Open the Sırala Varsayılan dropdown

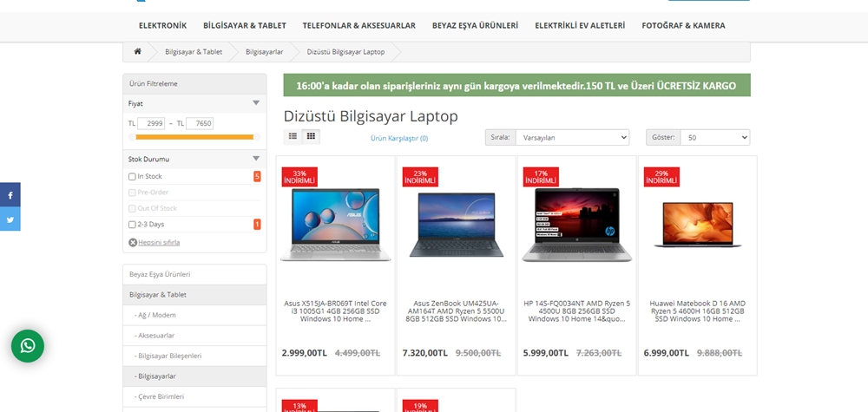[572, 138]
